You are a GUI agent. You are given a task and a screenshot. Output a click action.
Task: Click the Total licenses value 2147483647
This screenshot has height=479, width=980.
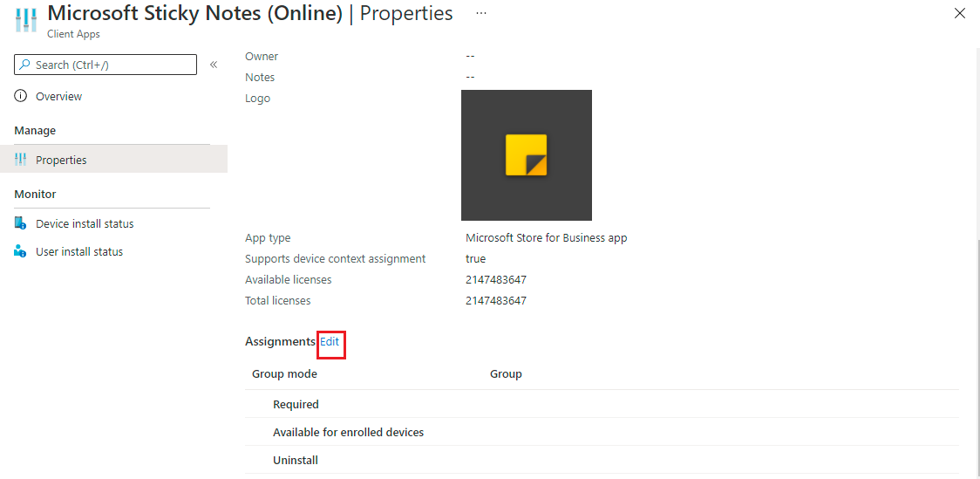496,301
